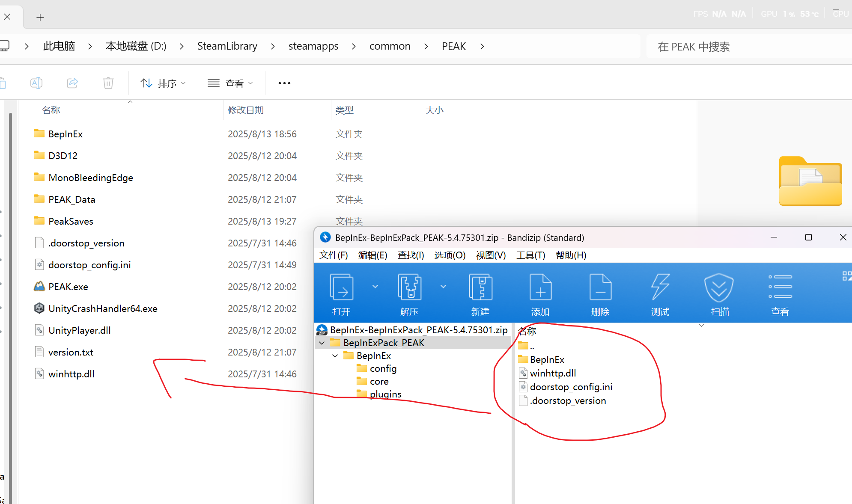Open the Tools (工具) menu in Bandizip
This screenshot has height=504, width=852.
pos(530,255)
